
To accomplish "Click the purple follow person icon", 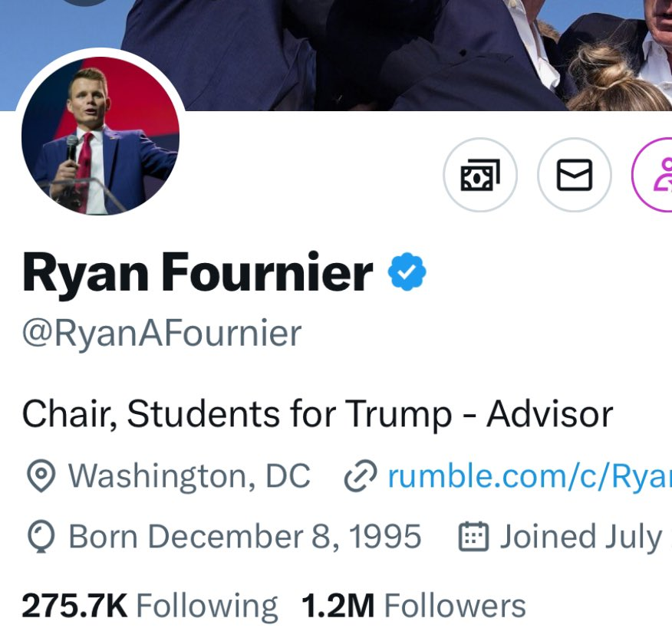I will pos(652,175).
